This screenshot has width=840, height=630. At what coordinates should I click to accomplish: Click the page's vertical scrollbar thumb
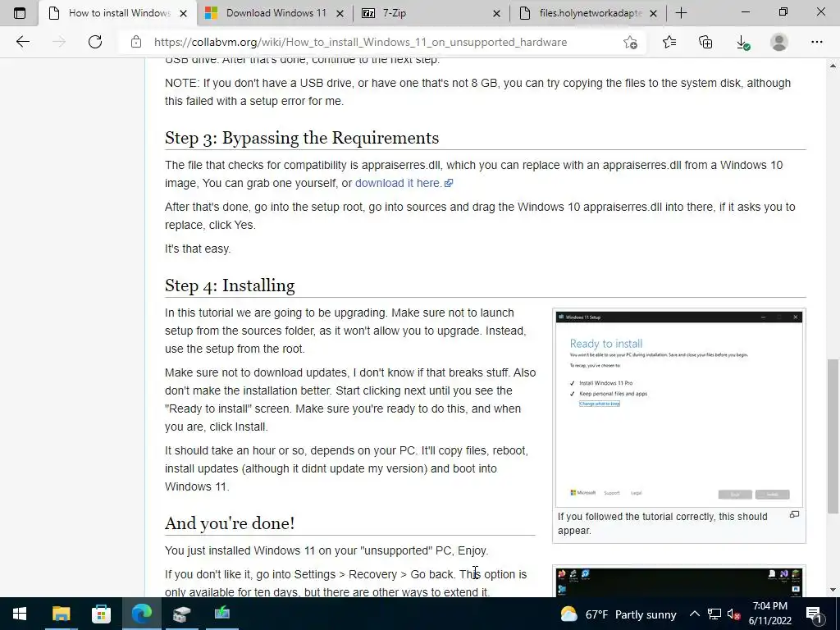tap(833, 436)
